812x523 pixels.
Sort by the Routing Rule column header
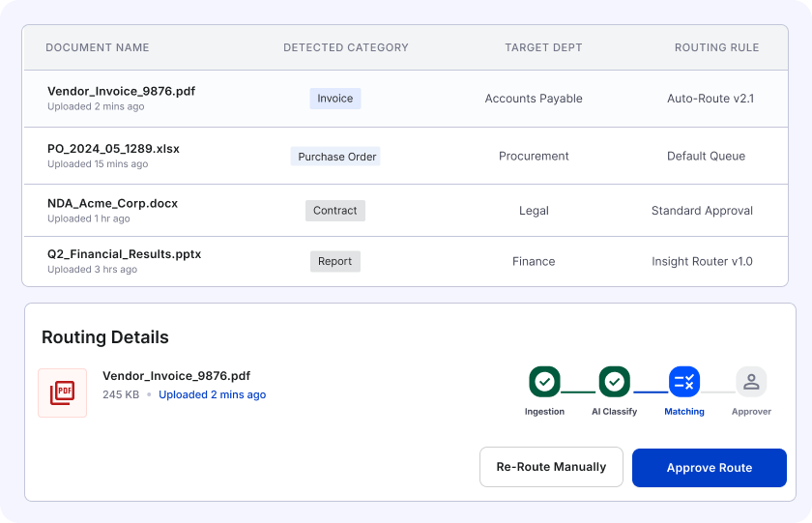(x=716, y=47)
